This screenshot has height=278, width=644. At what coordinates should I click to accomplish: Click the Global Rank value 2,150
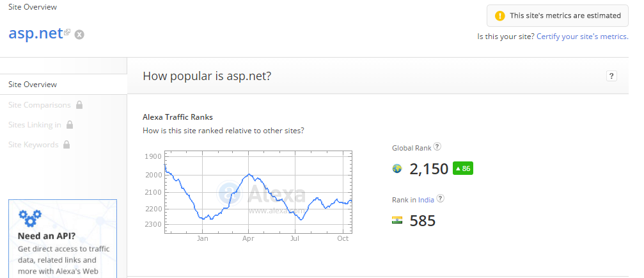pyautogui.click(x=428, y=169)
